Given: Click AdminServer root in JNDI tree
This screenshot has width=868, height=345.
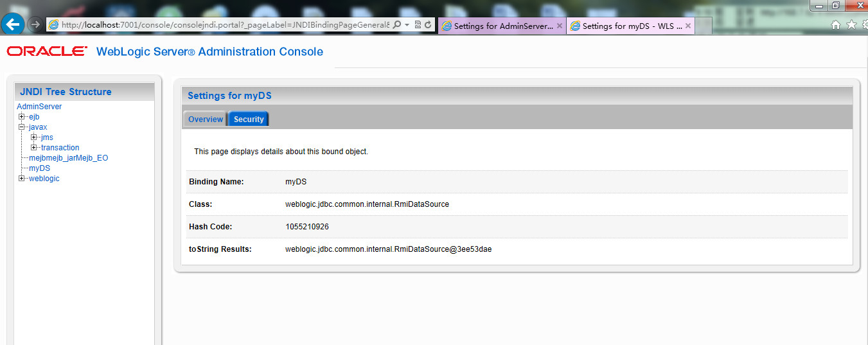Looking at the screenshot, I should point(39,107).
